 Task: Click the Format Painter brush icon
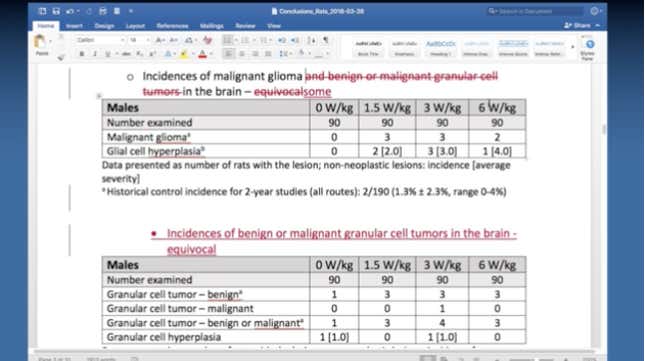[61, 58]
